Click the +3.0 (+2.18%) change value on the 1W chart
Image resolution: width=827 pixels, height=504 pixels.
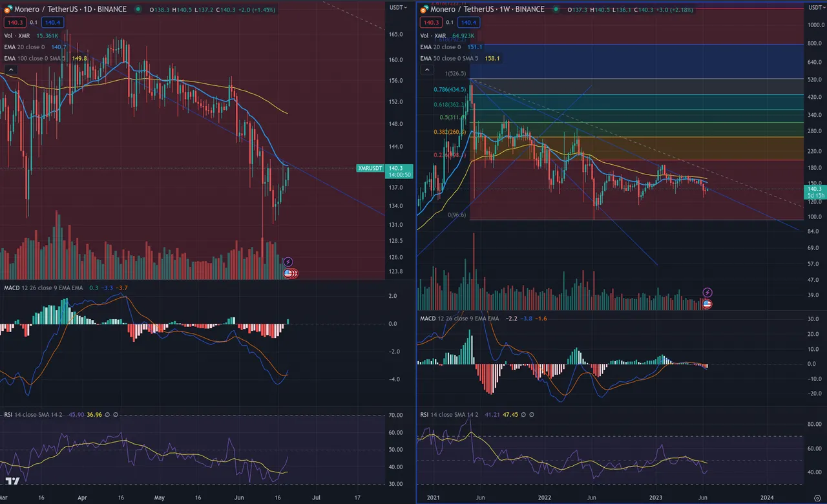pos(675,10)
